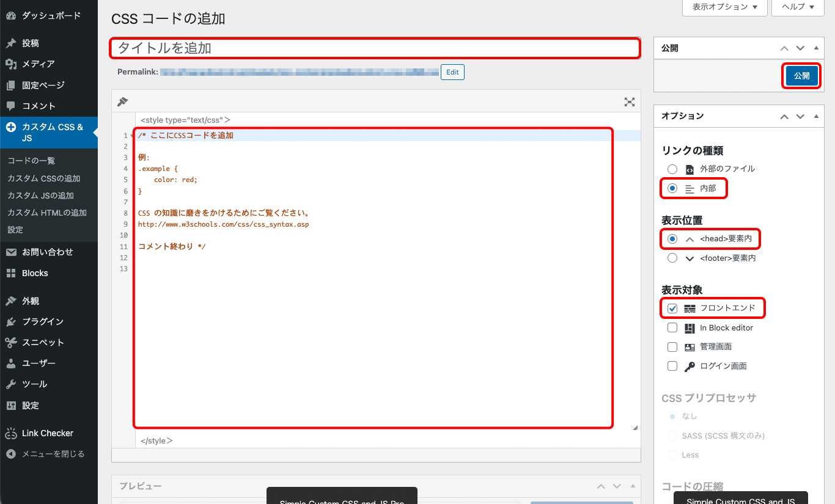Open the メディア library menu
The height and width of the screenshot is (504, 835).
coord(38,64)
